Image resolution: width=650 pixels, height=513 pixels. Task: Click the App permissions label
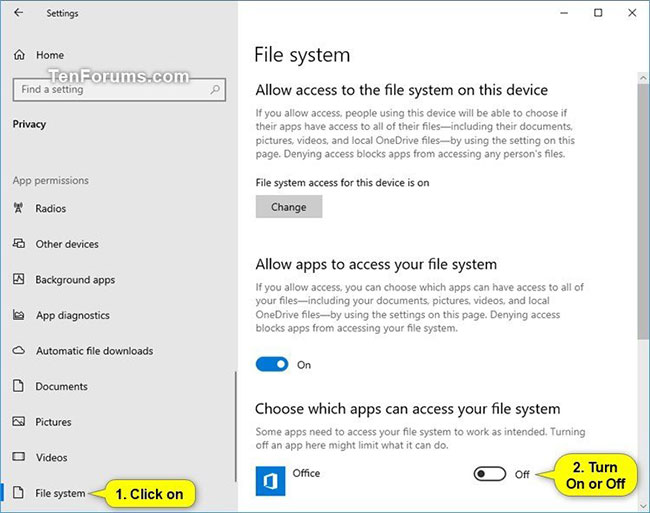[51, 180]
